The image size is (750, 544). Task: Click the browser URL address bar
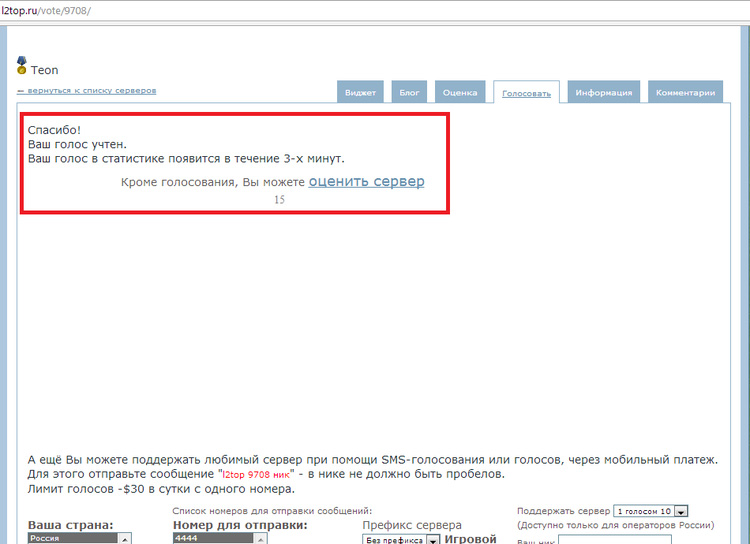[x=300, y=9]
